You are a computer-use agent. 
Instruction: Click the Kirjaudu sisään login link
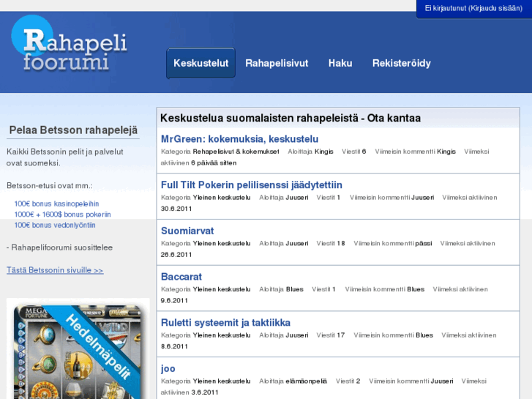point(497,8)
